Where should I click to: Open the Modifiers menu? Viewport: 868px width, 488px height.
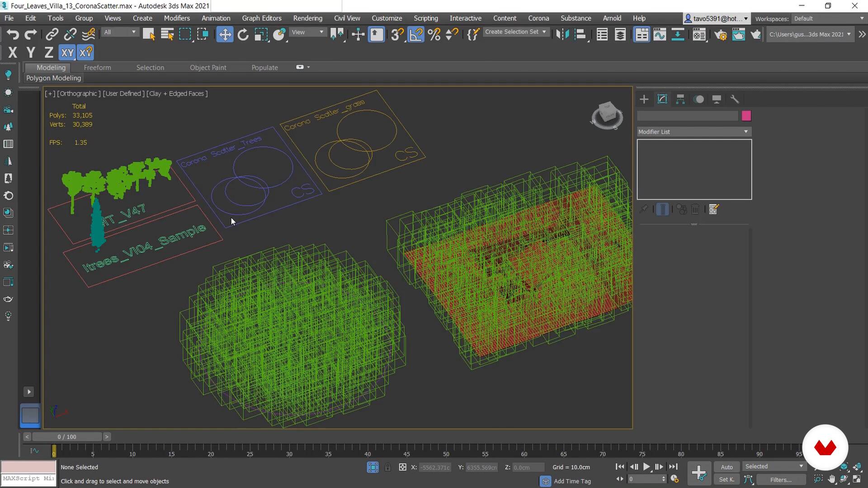pyautogui.click(x=177, y=18)
